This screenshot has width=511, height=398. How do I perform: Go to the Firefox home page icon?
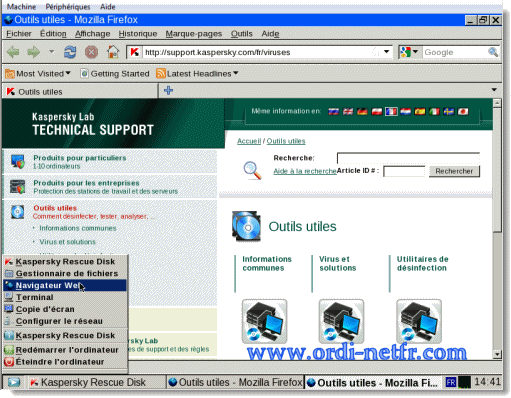(x=113, y=52)
